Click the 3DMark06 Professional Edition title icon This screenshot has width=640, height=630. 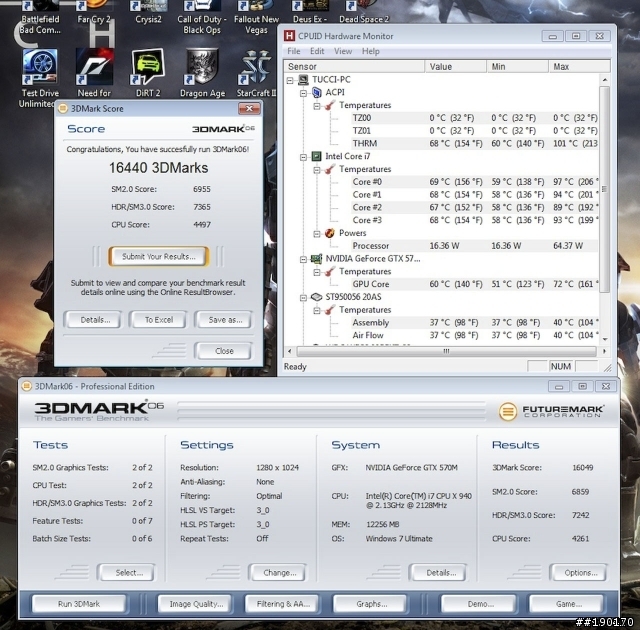26,386
